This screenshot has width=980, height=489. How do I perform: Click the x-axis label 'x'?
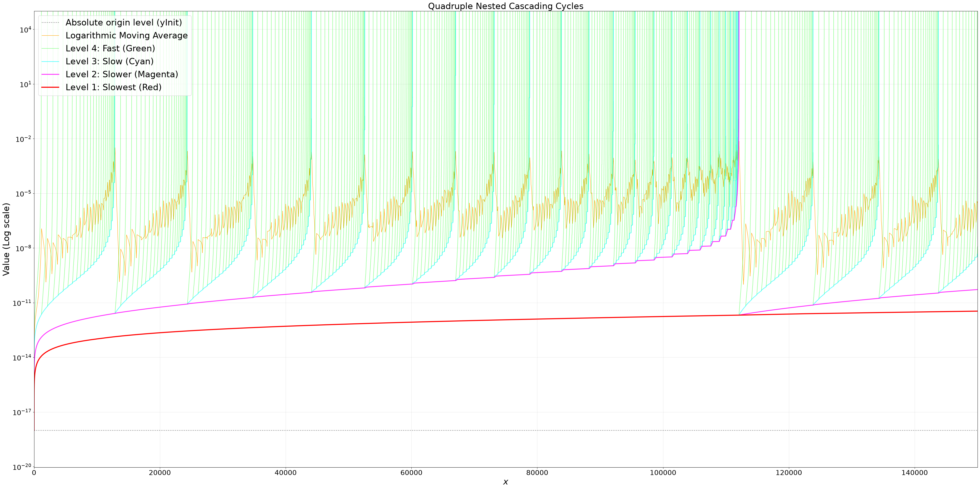pos(506,482)
